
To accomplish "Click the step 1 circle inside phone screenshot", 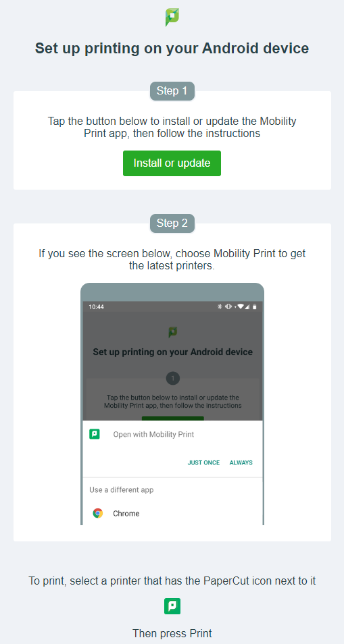I will click(x=172, y=378).
